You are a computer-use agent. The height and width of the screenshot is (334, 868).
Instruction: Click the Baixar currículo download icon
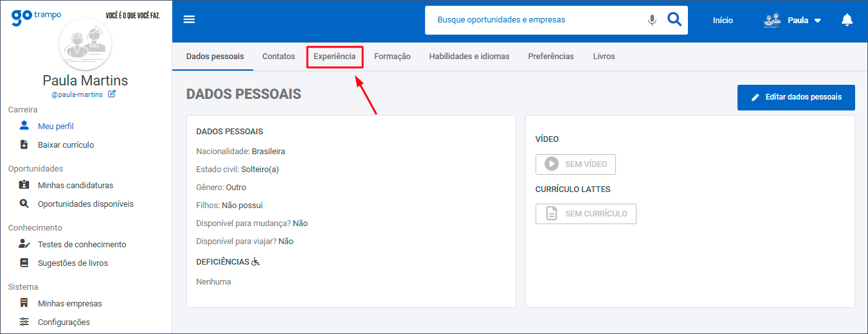tap(24, 145)
